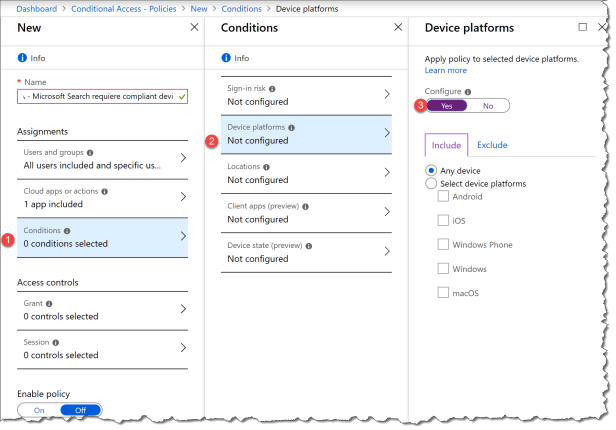The height and width of the screenshot is (430, 616).
Task: Check the iOS platform checkbox
Action: [x=443, y=220]
